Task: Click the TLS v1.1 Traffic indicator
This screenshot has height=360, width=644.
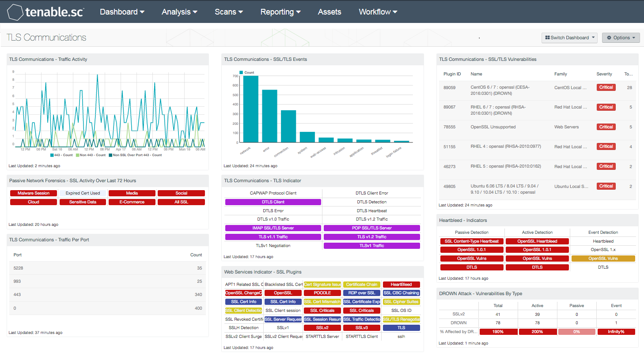Action: point(273,237)
